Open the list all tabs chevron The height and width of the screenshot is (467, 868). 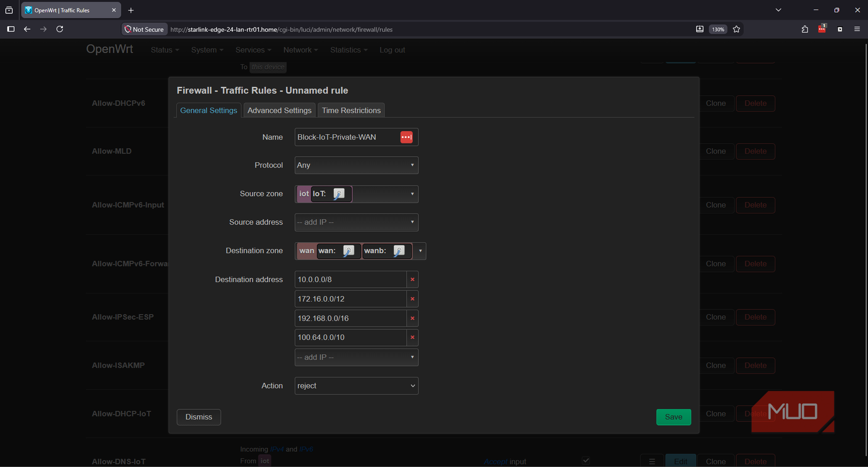coord(779,10)
